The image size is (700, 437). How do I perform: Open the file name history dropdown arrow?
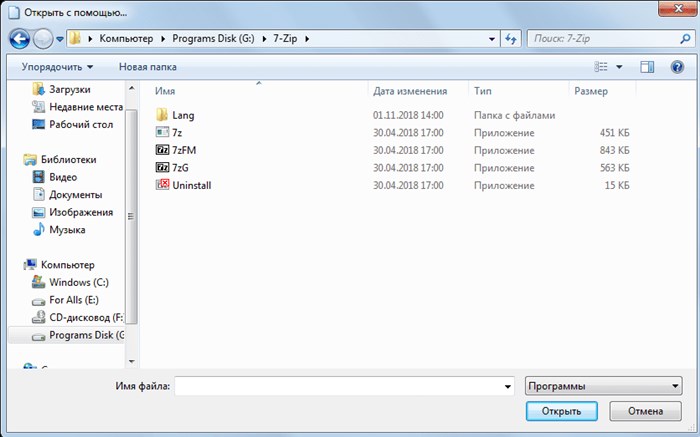click(508, 387)
